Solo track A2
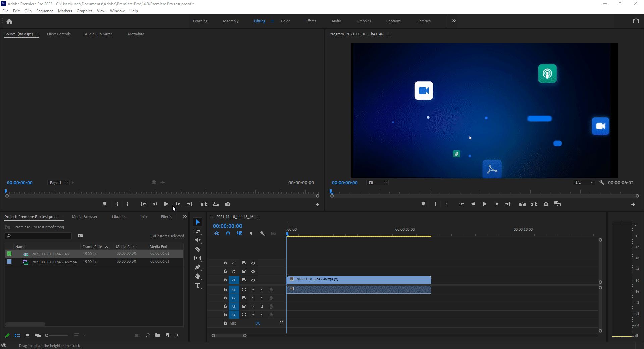Viewport: 644px width, 349px height. 262,298
